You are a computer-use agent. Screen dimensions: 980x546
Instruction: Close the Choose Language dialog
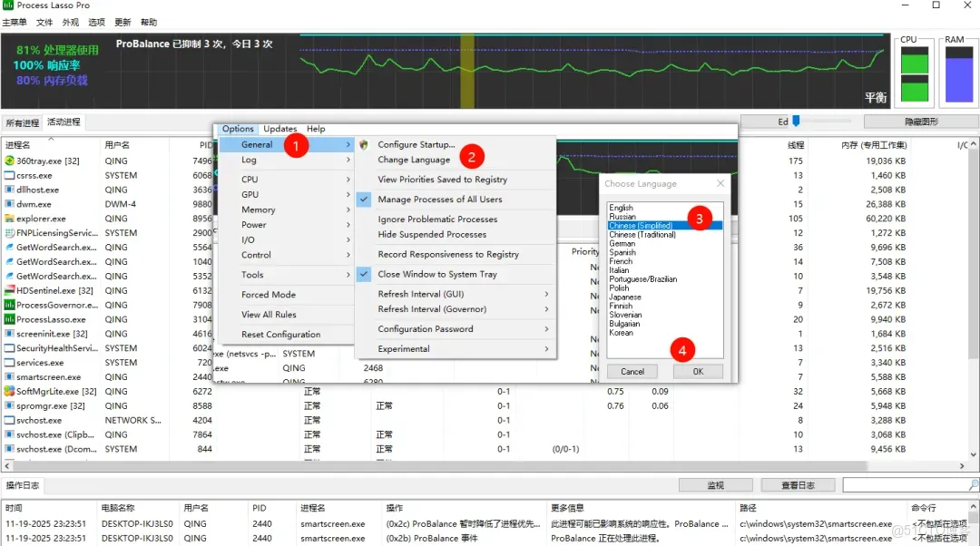coord(720,183)
